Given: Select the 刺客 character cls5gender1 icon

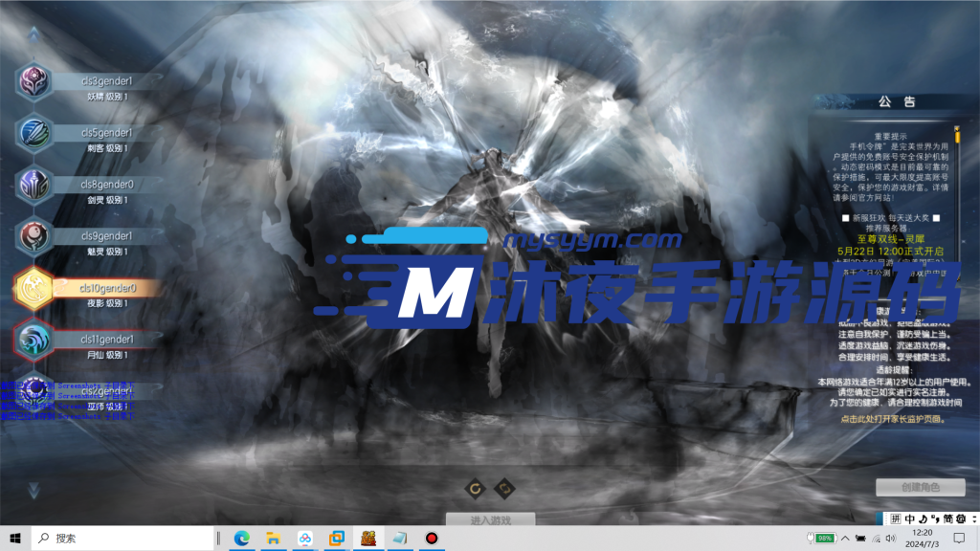Looking at the screenshot, I should point(34,132).
